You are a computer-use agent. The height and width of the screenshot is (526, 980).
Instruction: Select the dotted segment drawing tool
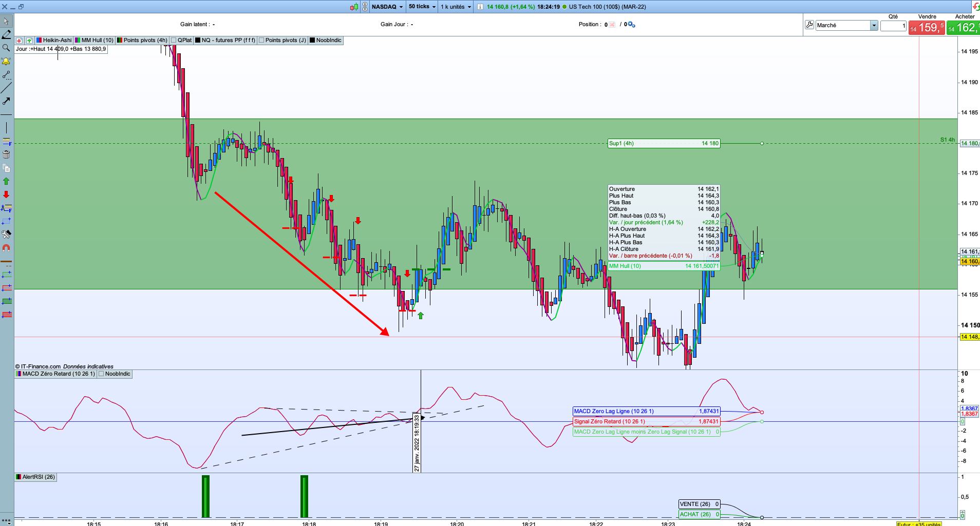pyautogui.click(x=6, y=75)
